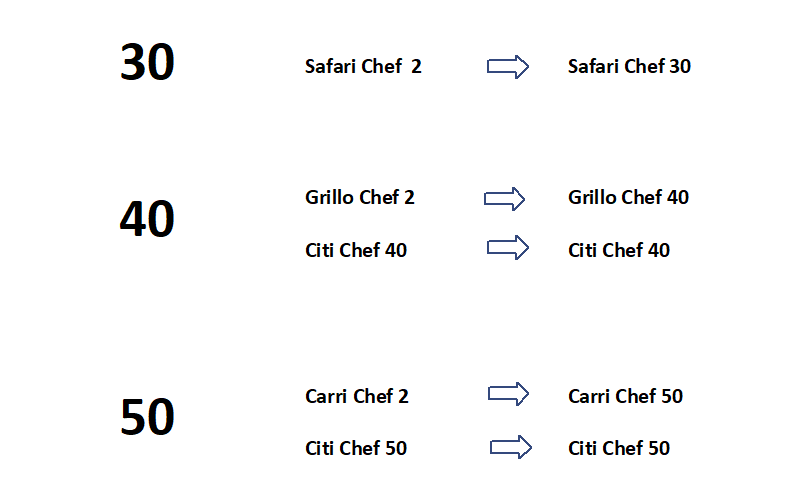
Task: Click the Safari Chef 30 text
Action: click(x=629, y=66)
